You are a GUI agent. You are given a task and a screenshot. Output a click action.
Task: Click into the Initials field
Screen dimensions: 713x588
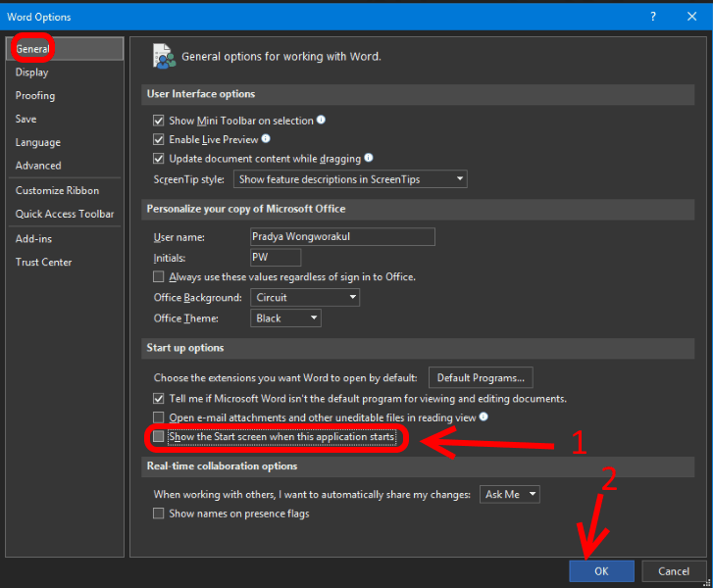tap(276, 257)
